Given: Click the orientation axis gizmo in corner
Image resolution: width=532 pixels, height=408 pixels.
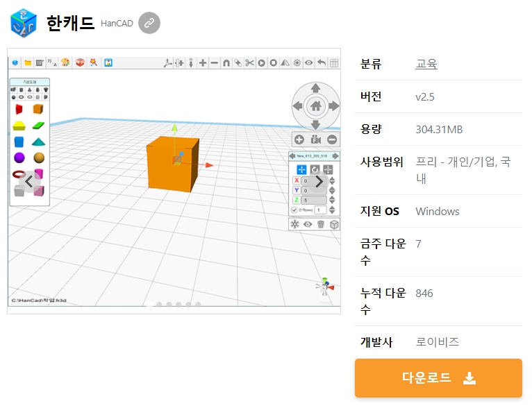Looking at the screenshot, I should coord(325,287).
